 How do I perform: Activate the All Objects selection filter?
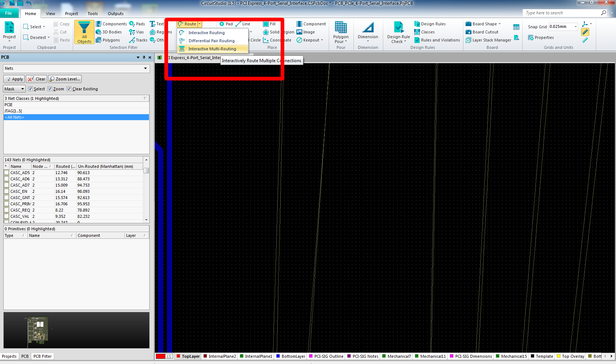(84, 32)
